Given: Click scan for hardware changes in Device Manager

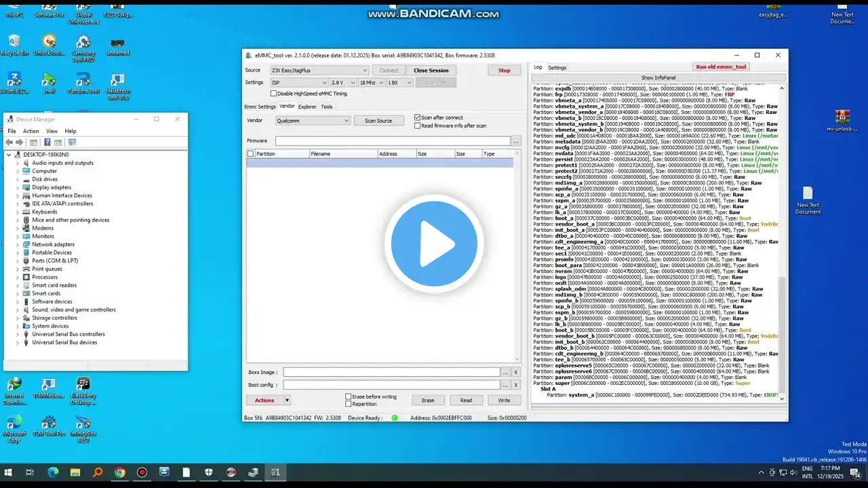Looking at the screenshot, I should click(72, 142).
